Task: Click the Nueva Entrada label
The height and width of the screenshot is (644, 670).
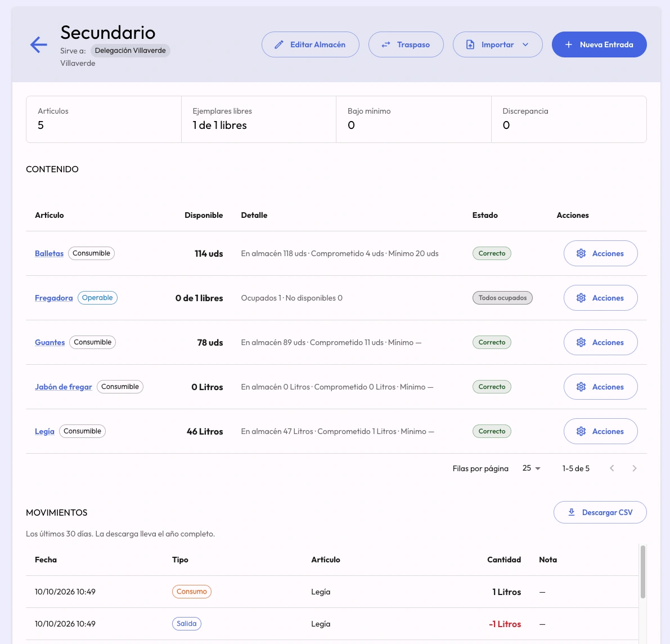Action: (x=606, y=44)
